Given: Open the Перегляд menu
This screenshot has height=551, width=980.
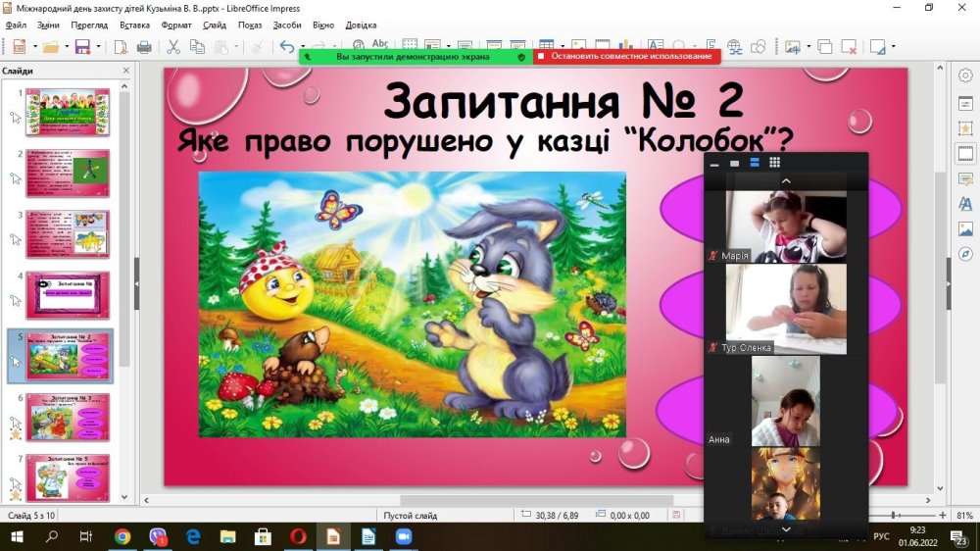Looking at the screenshot, I should tap(89, 25).
